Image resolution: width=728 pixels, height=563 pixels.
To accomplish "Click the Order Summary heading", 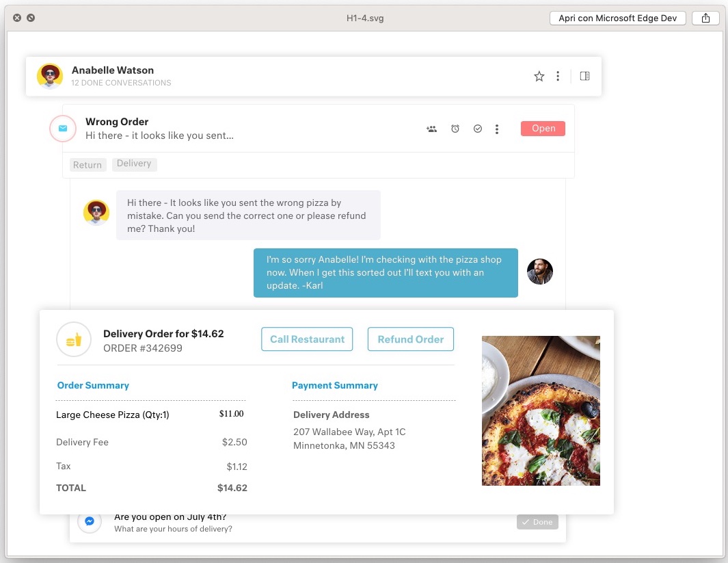I will point(93,386).
